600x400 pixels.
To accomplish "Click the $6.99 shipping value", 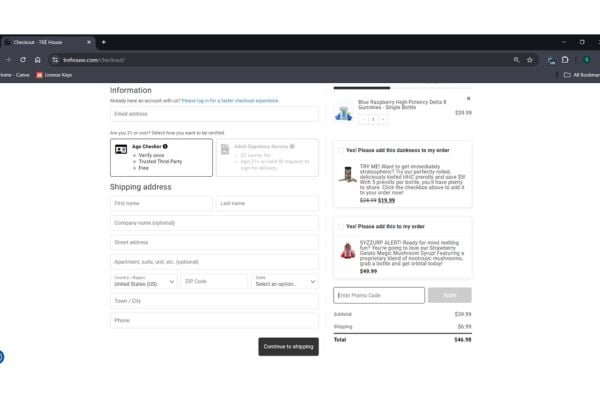I will coord(465,327).
